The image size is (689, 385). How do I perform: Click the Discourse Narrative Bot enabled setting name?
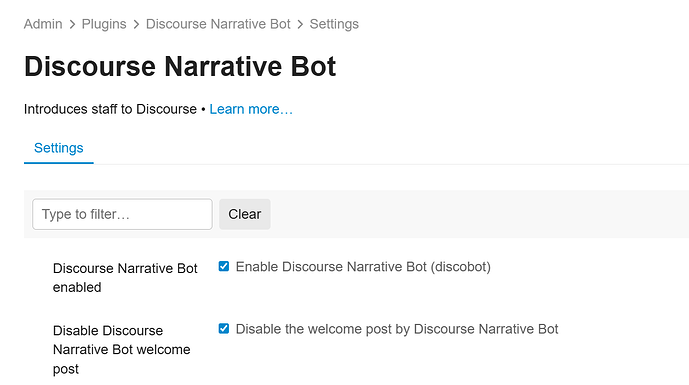click(125, 278)
